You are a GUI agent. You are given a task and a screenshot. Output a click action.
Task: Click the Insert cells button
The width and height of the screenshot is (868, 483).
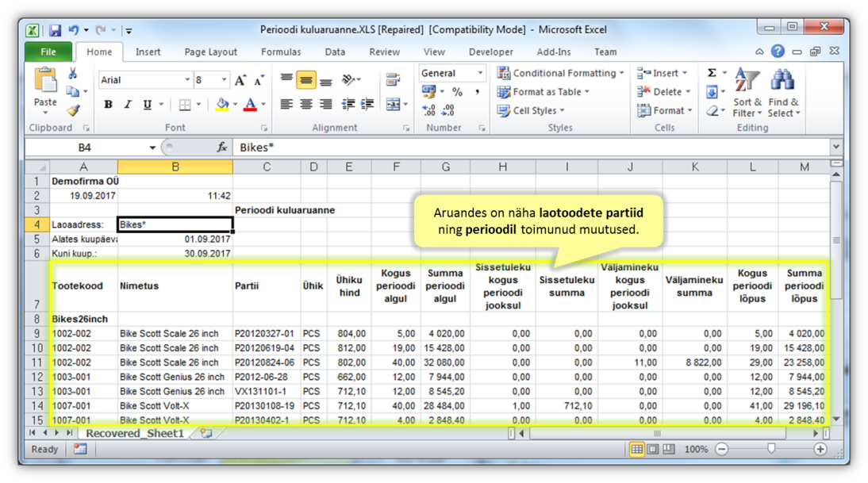662,73
